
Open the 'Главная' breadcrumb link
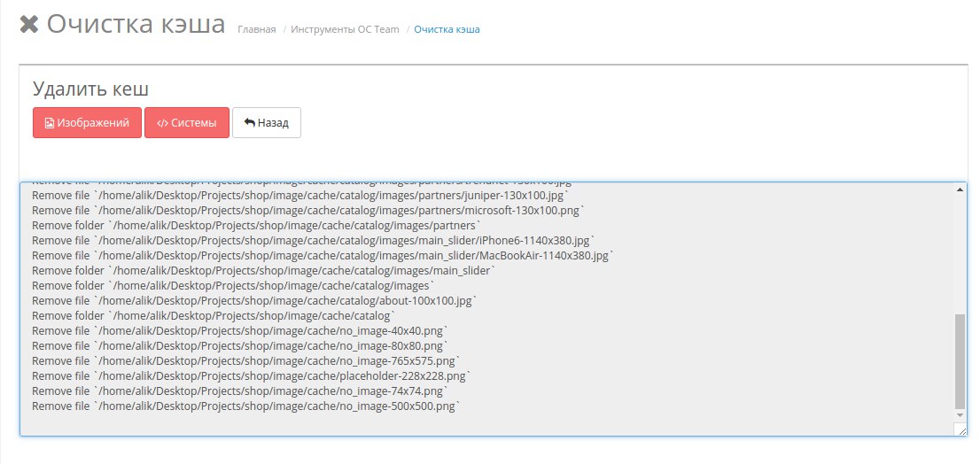257,29
